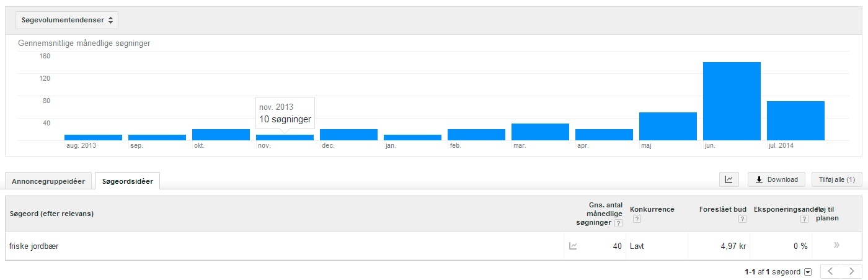Click Tilføj alle (1) button
Screen dimensions: 868x280
[837, 179]
